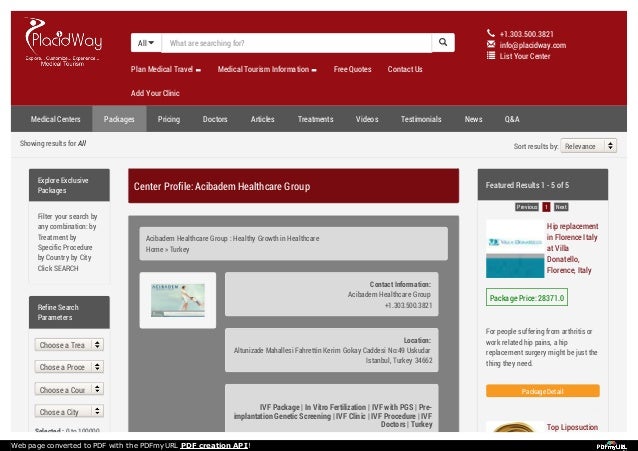
Task: Click the PDF creation API link
Action: 214,445
